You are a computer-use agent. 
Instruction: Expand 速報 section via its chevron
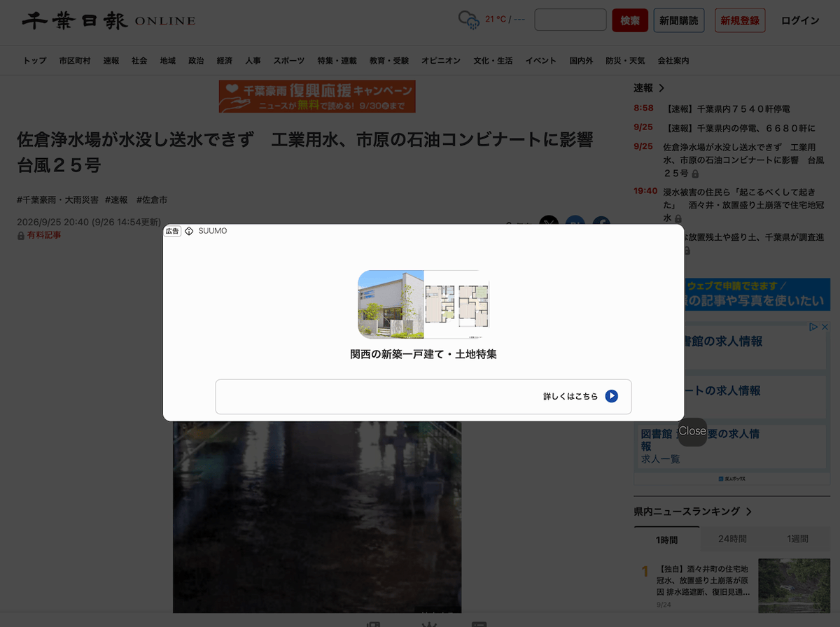click(x=661, y=88)
